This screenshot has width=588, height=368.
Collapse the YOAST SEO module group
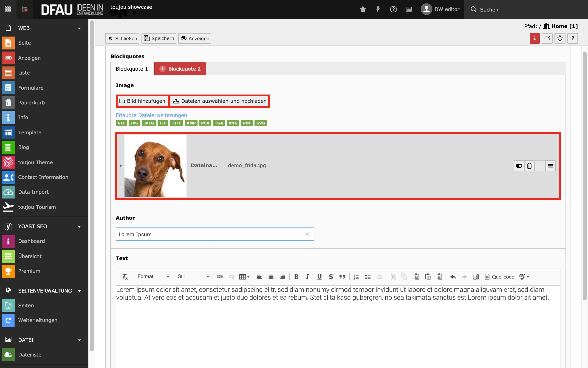pyautogui.click(x=79, y=227)
